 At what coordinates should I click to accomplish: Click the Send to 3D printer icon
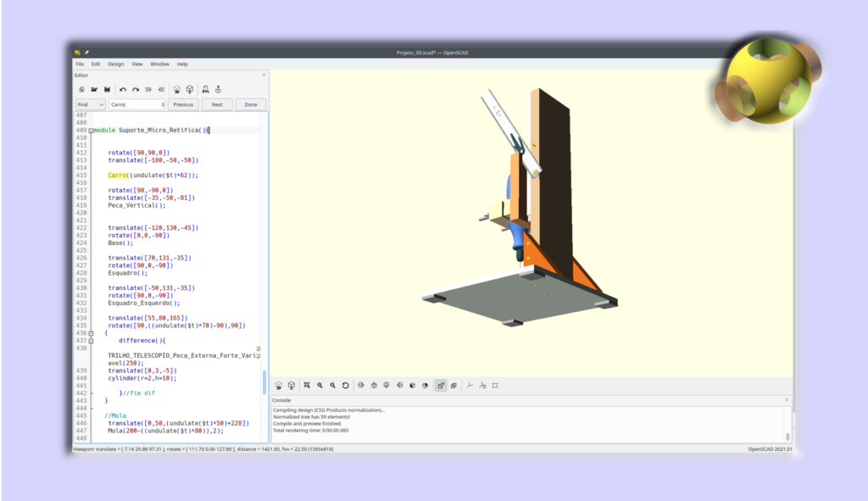tap(218, 89)
